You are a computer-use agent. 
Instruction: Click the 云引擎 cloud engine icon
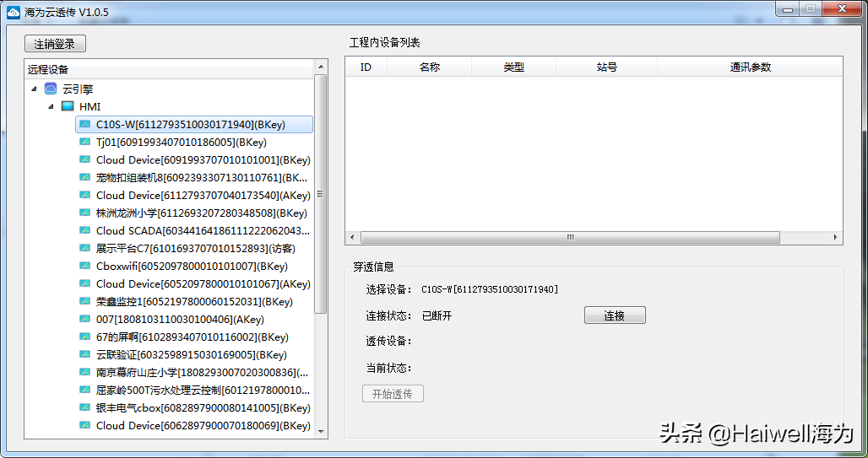(51, 89)
